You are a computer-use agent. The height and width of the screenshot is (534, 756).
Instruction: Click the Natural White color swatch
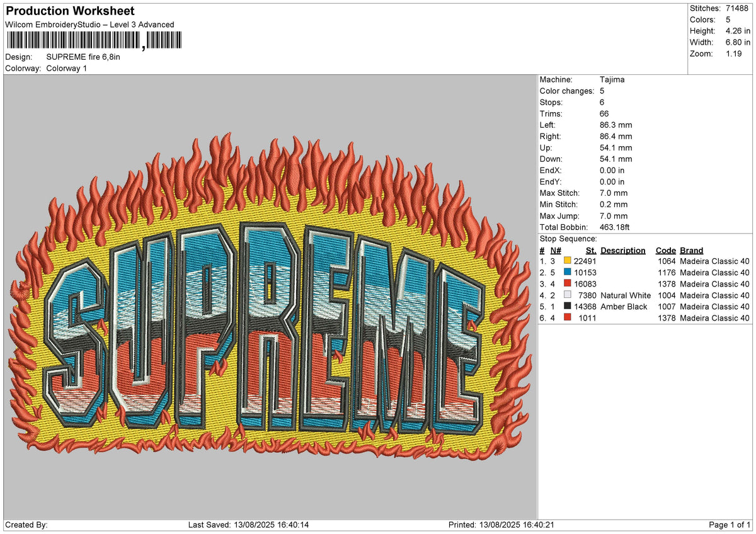[567, 295]
